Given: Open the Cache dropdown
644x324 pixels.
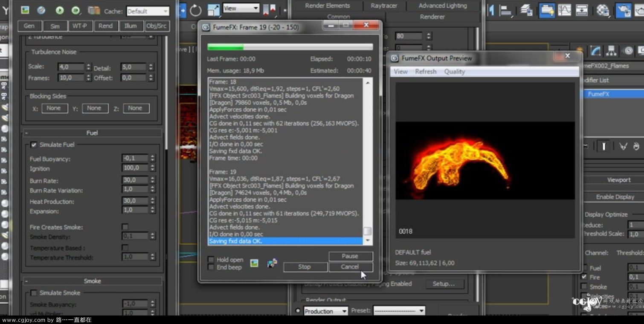Looking at the screenshot, I should [x=148, y=11].
